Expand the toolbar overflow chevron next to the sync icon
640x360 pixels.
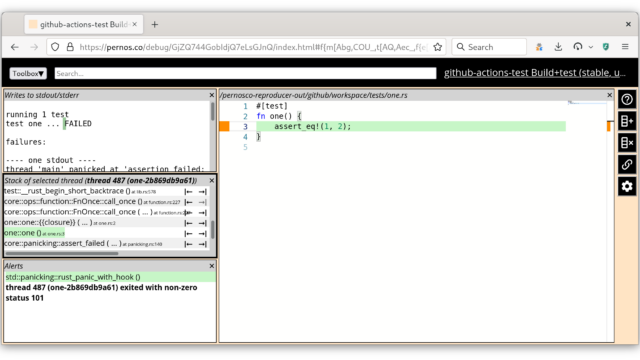[x=591, y=47]
